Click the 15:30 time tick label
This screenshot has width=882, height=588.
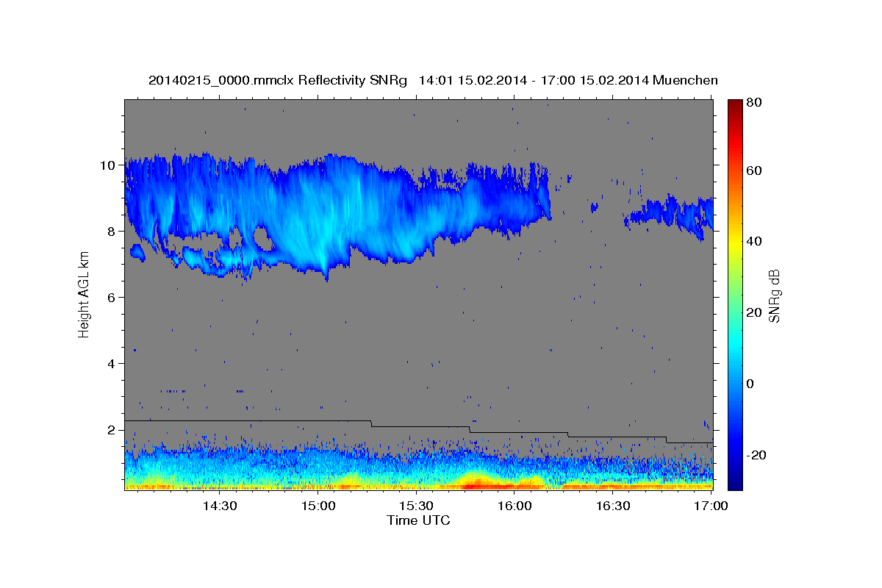pyautogui.click(x=416, y=506)
